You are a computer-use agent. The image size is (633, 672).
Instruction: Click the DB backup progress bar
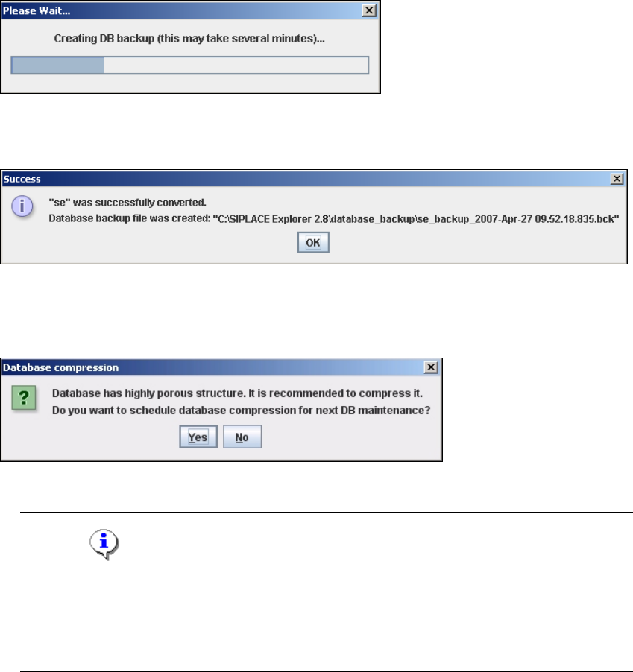[x=190, y=65]
